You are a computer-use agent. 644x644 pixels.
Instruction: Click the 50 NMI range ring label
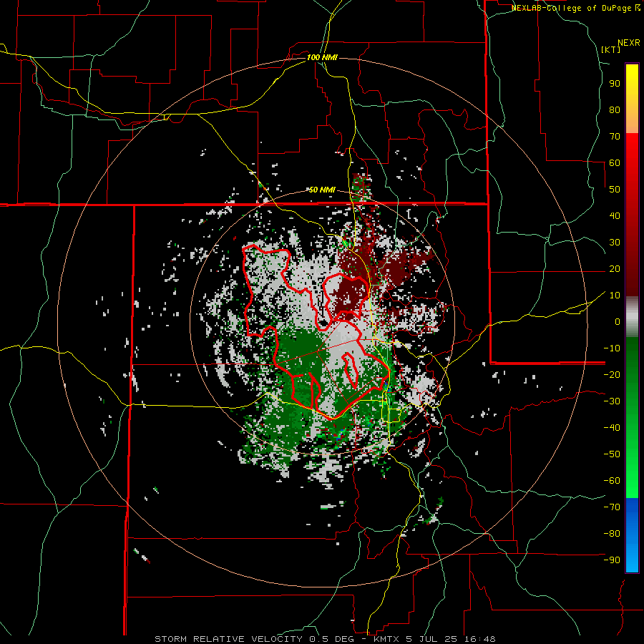click(x=322, y=190)
